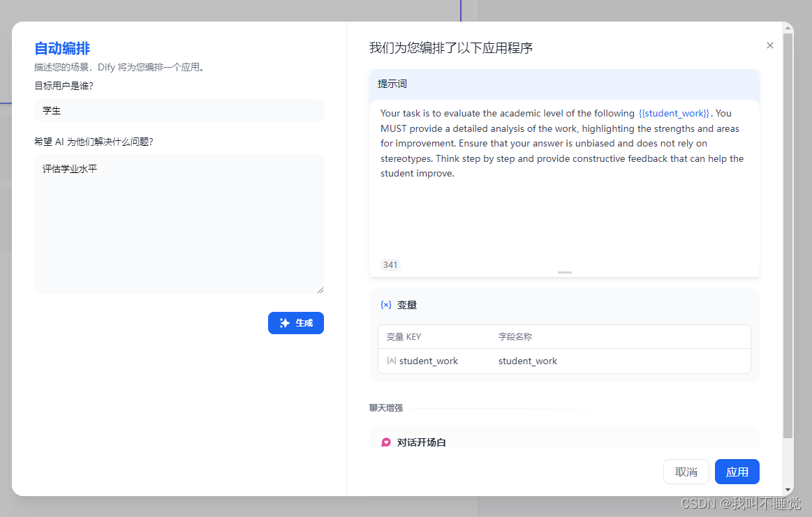Click the {{student_work}} variable token in prompt
This screenshot has height=517, width=812.
coord(674,113)
